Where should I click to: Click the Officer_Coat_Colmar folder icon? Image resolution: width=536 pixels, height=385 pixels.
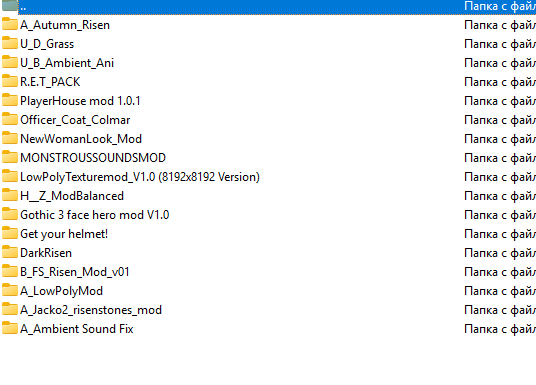point(10,120)
